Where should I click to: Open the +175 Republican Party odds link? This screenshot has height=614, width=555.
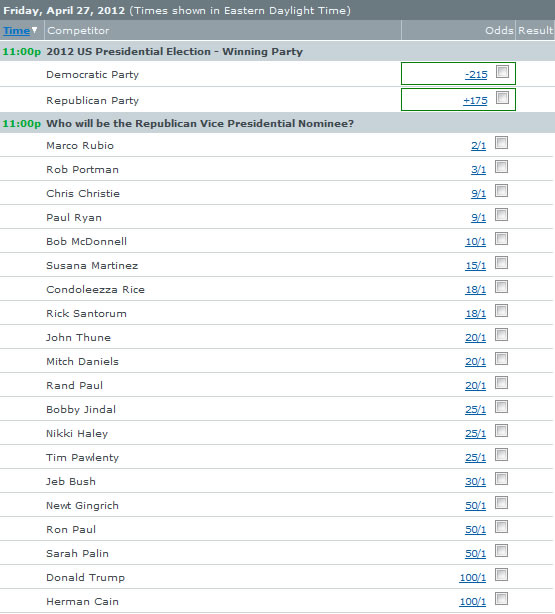(475, 101)
